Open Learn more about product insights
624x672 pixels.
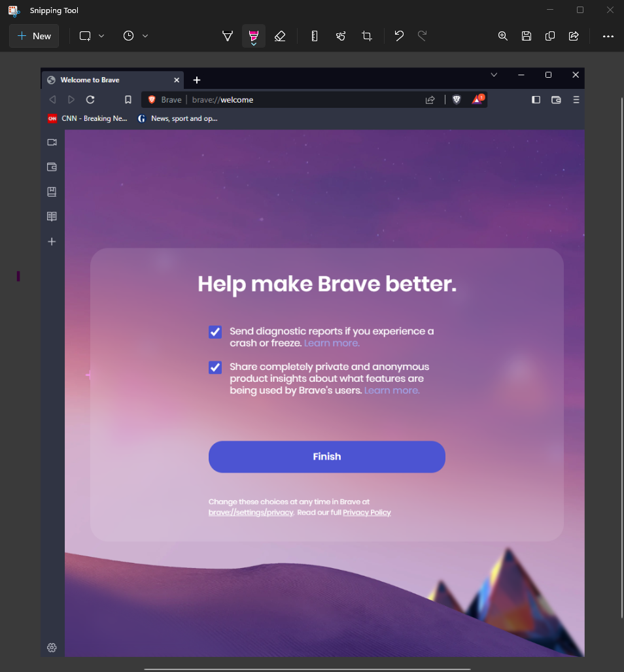click(392, 390)
